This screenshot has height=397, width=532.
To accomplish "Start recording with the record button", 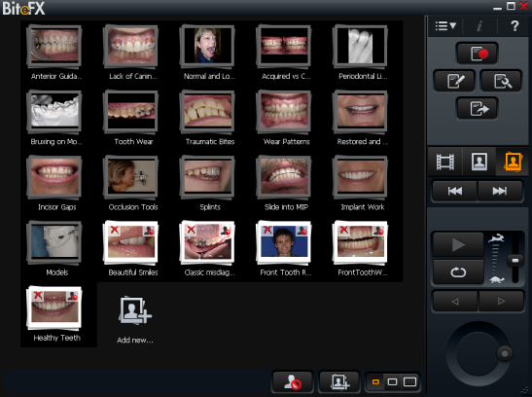I will tap(477, 54).
